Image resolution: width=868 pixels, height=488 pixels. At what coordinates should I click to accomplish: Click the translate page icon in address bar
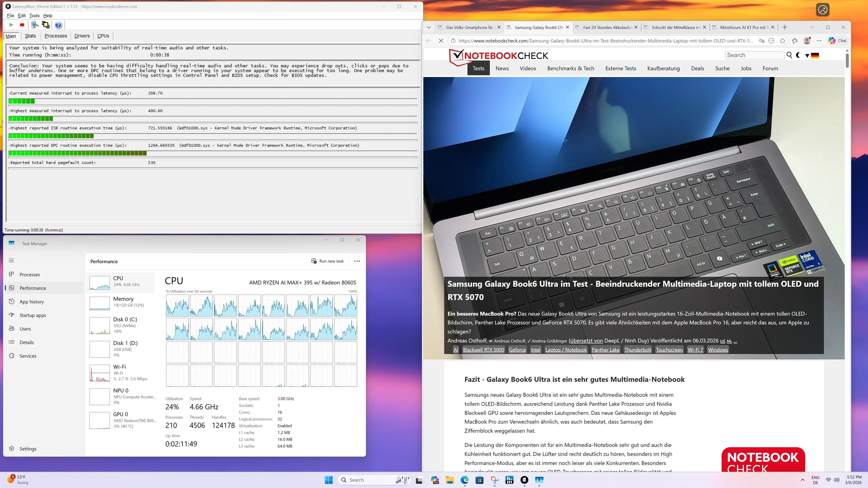point(762,41)
